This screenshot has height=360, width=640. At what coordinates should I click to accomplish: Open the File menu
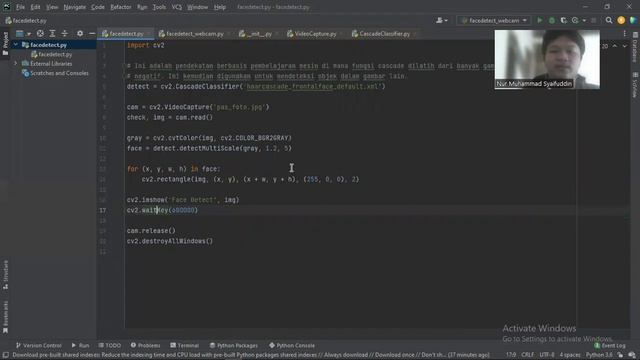click(20, 7)
